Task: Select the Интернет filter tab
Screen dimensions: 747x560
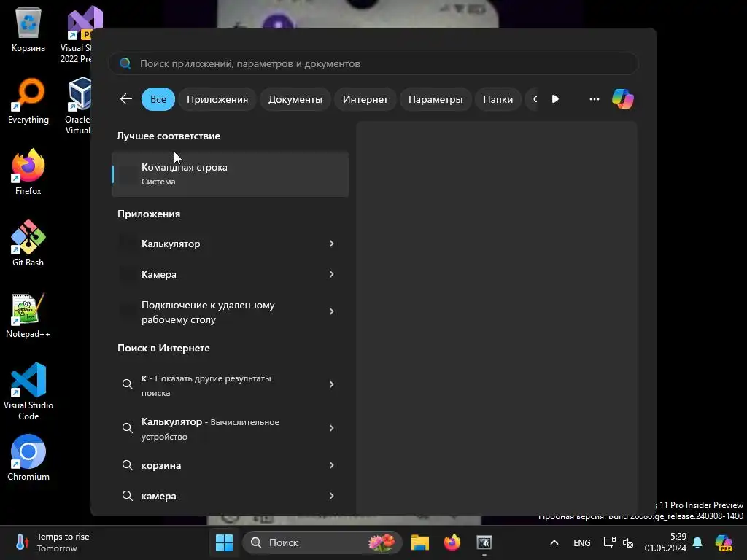Action: click(x=365, y=99)
